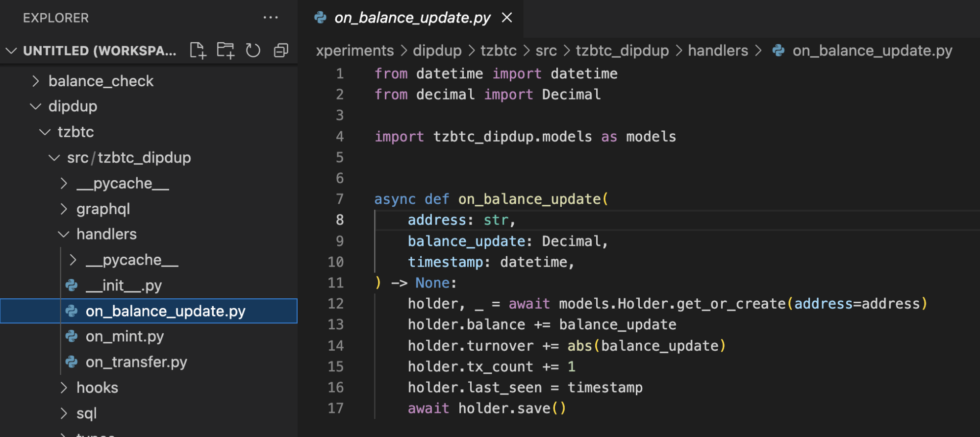Click the New File icon in Explorer

pos(198,50)
